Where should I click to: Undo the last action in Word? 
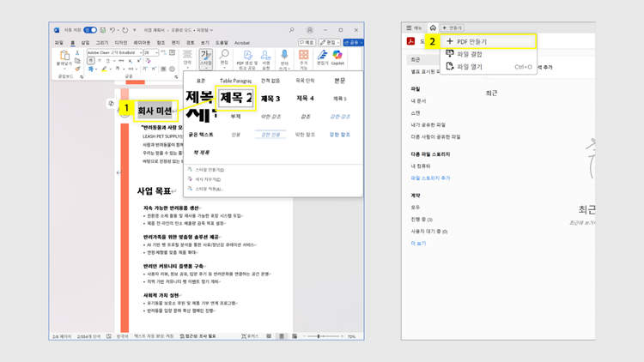point(112,30)
